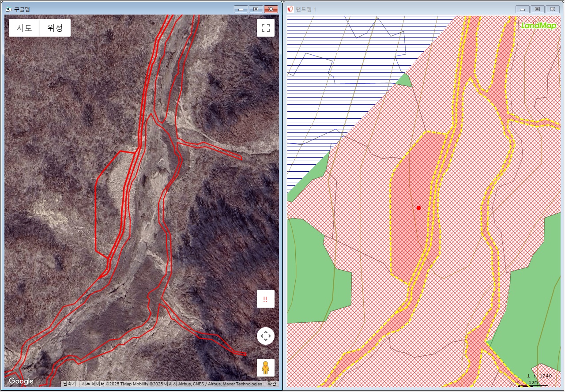Close the 랜드맵 1 window
This screenshot has width=565, height=392.
pos(552,9)
